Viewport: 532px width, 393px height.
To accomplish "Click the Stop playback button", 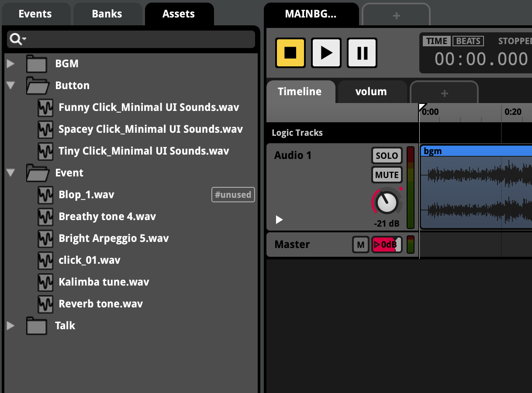I will click(290, 53).
